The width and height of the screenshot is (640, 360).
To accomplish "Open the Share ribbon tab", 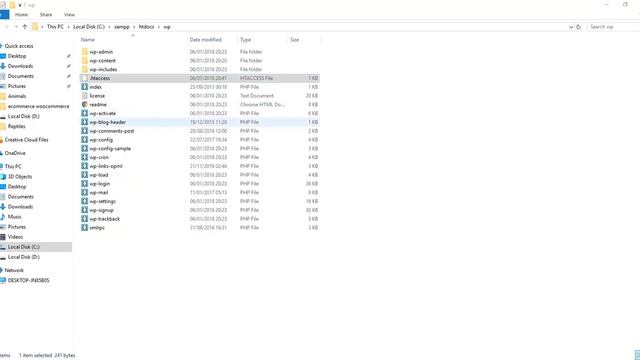I will (46, 15).
